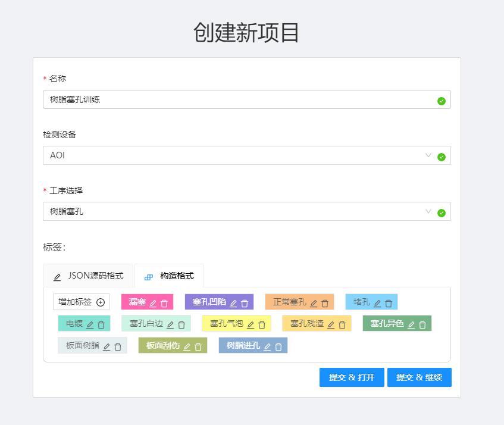
Task: Click trash icon on 塞孔残渣 tag
Action: [342, 325]
